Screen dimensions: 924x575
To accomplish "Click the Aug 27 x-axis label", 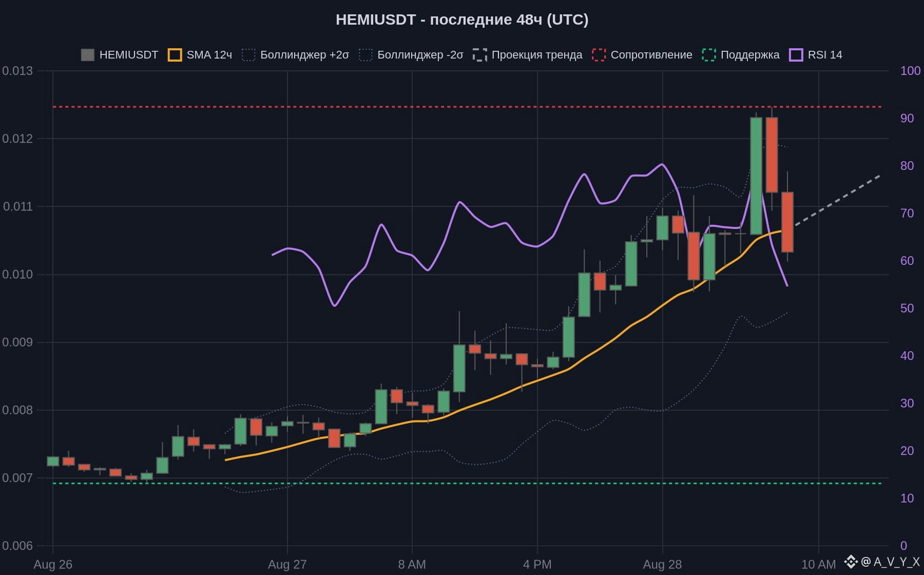I will tap(287, 564).
